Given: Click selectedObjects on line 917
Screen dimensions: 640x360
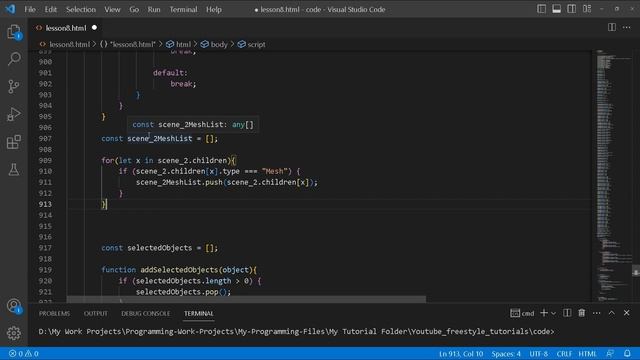Looking at the screenshot, I should [x=160, y=248].
